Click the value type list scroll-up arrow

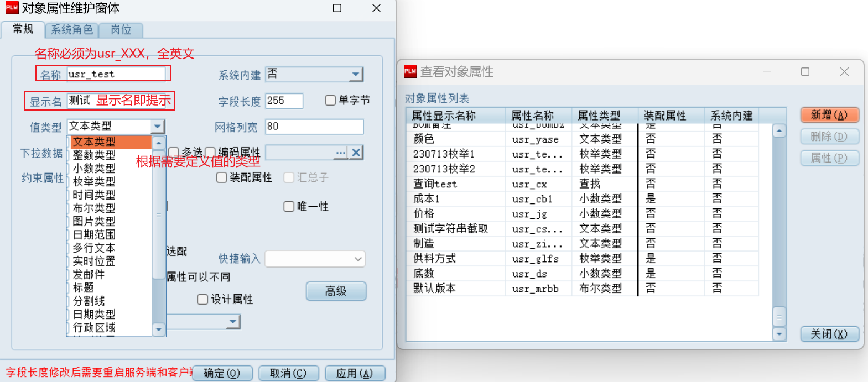click(159, 143)
